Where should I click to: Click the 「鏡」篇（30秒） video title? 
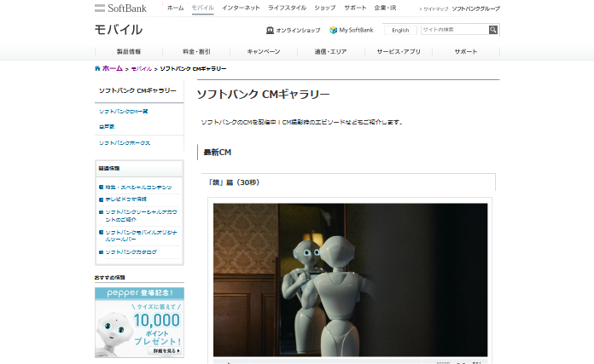coord(234,182)
